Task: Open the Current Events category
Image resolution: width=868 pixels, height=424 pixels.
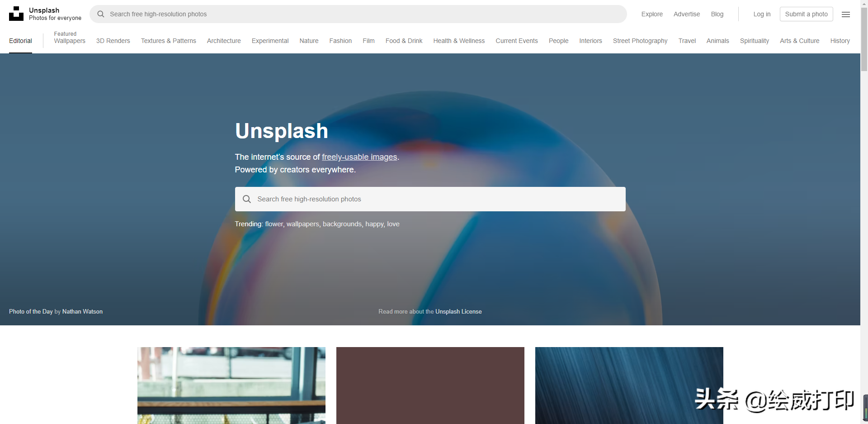Action: tap(517, 41)
